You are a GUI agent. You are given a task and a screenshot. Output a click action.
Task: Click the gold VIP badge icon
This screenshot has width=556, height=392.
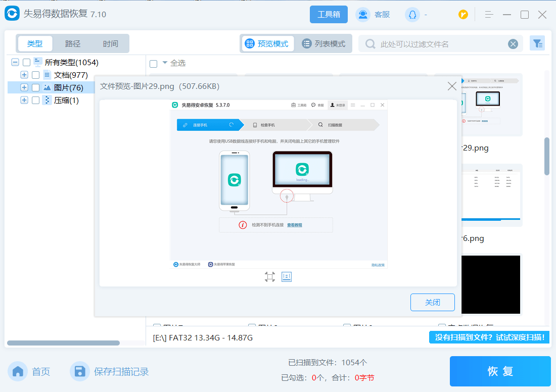tap(462, 15)
